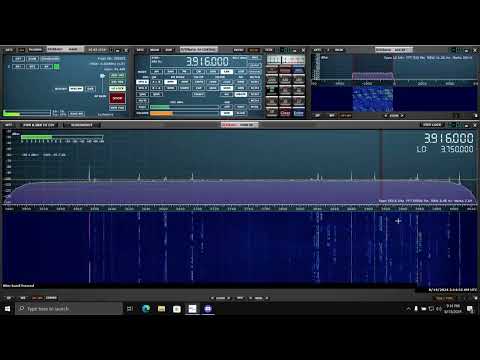Click the orange item in the receiver panel title bar

coord(254,50)
